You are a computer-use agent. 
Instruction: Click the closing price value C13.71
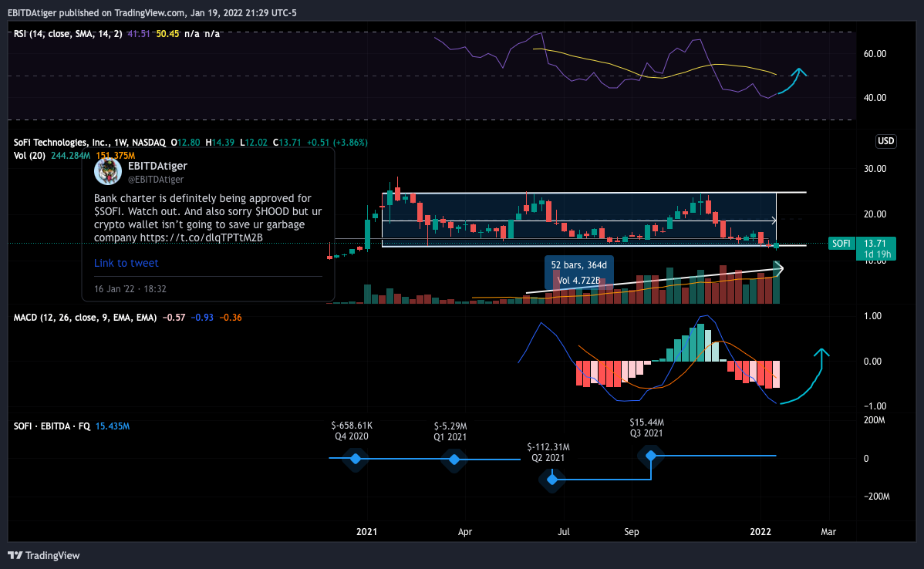[287, 143]
